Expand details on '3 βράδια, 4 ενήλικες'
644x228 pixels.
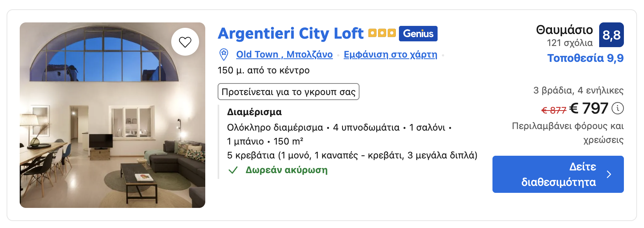click(578, 91)
